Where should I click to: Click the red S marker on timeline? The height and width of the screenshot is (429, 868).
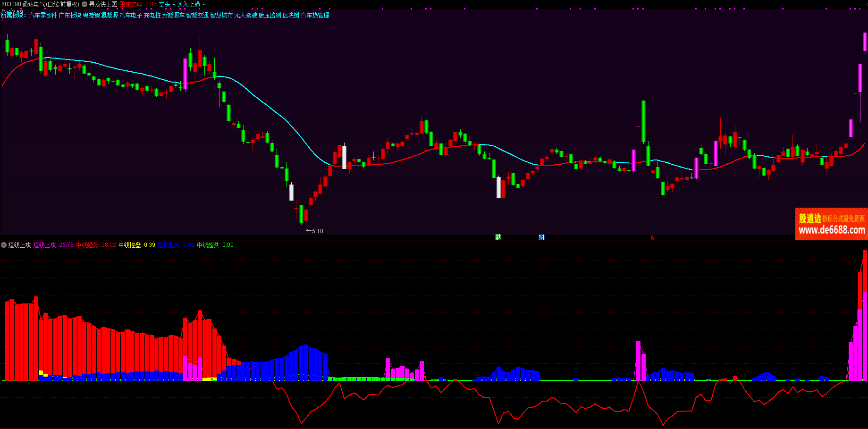pos(652,238)
